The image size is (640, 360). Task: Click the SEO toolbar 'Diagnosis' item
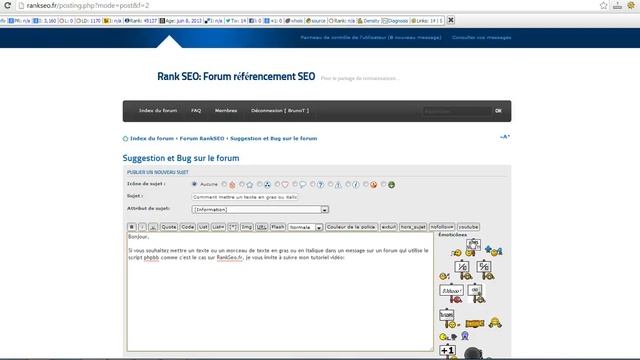[x=395, y=20]
